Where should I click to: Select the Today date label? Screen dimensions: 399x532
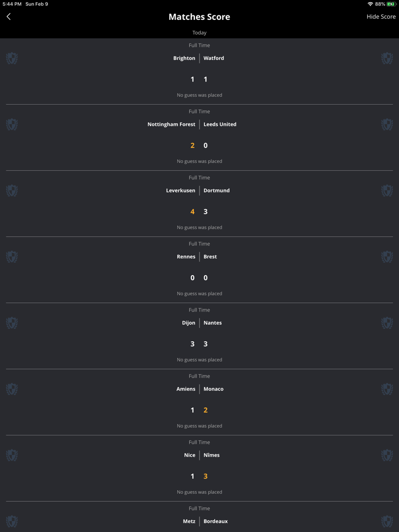(199, 32)
